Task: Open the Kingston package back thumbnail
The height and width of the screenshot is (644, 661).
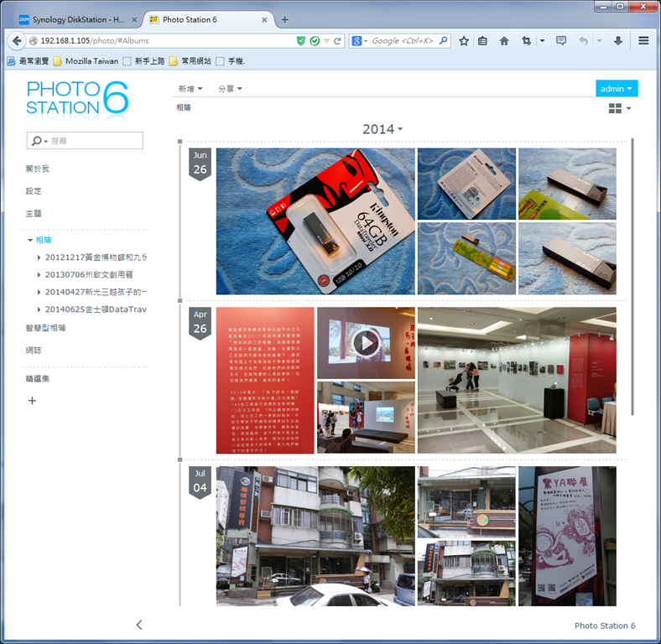Action: pos(466,184)
